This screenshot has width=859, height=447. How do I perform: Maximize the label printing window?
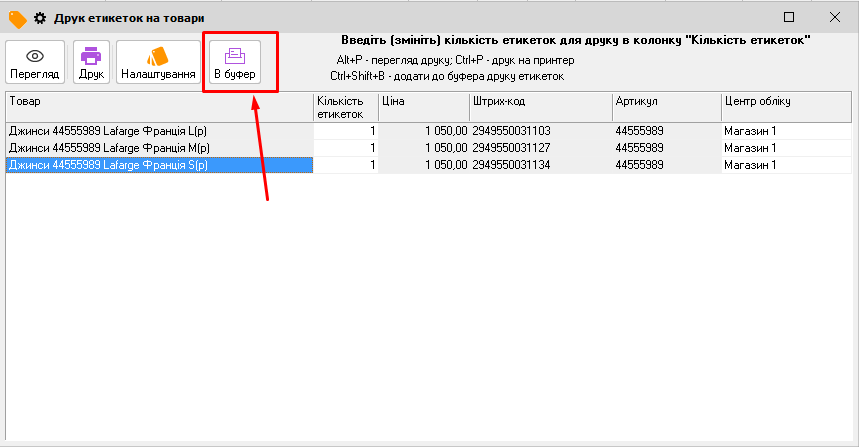click(789, 17)
